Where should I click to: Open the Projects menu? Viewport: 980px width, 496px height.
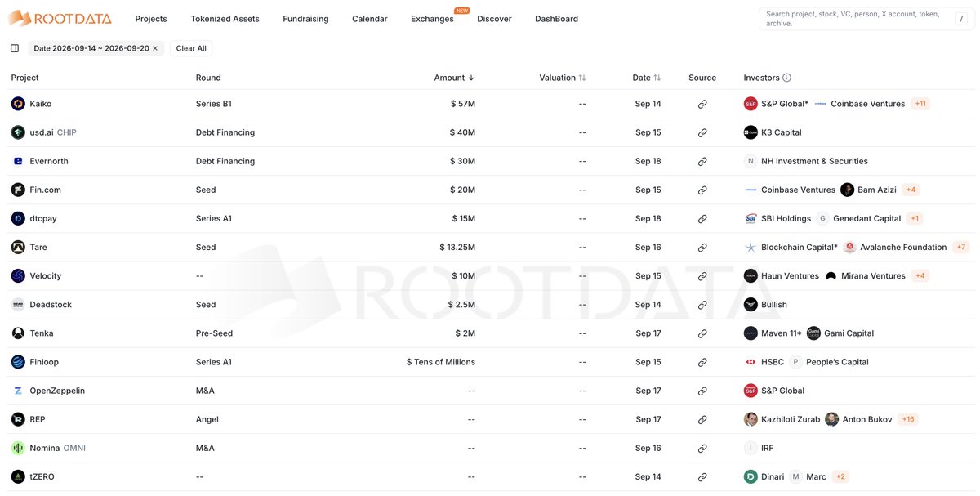point(151,19)
